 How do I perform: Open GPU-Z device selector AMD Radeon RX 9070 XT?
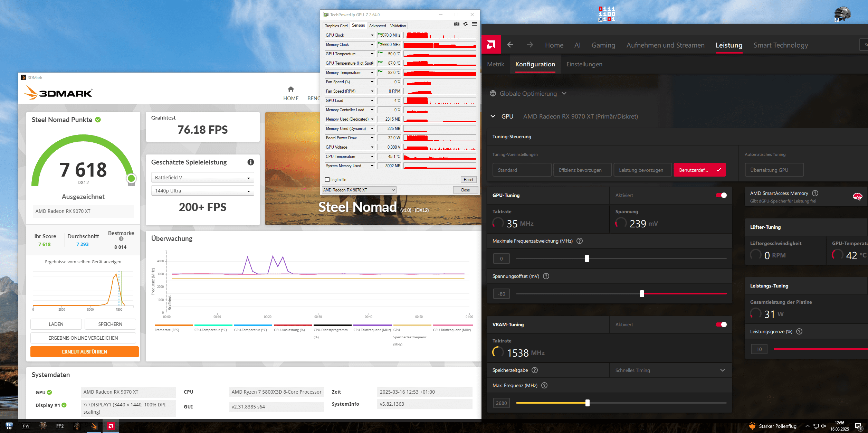359,190
